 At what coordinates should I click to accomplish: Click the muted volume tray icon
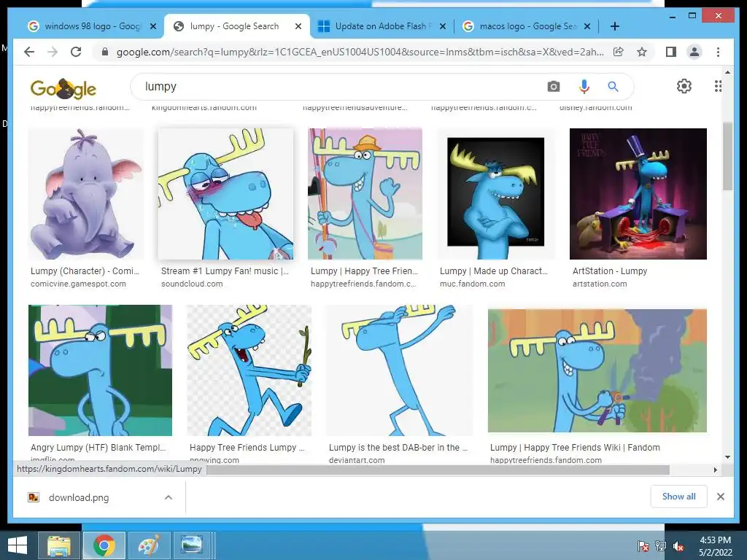point(678,546)
